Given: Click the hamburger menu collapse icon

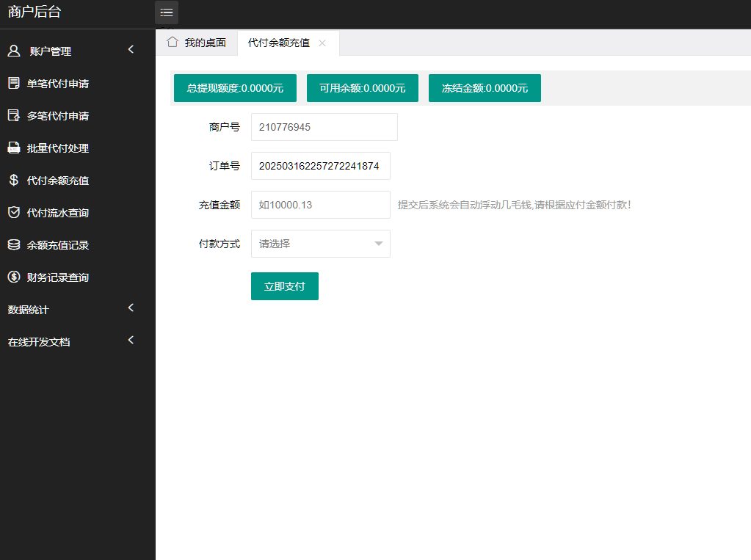Looking at the screenshot, I should pos(167,12).
